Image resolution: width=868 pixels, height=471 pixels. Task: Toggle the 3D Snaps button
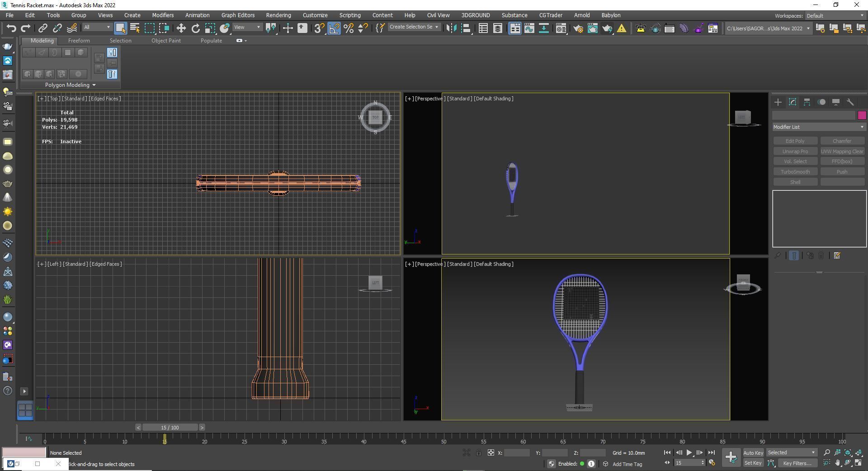(319, 28)
